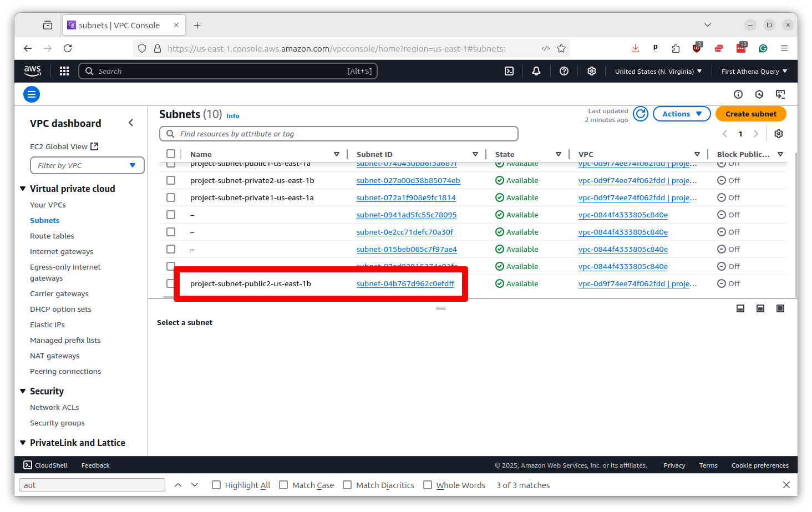Open subnet-04b767d962c0efdff details link
The image size is (812, 512).
click(x=405, y=283)
